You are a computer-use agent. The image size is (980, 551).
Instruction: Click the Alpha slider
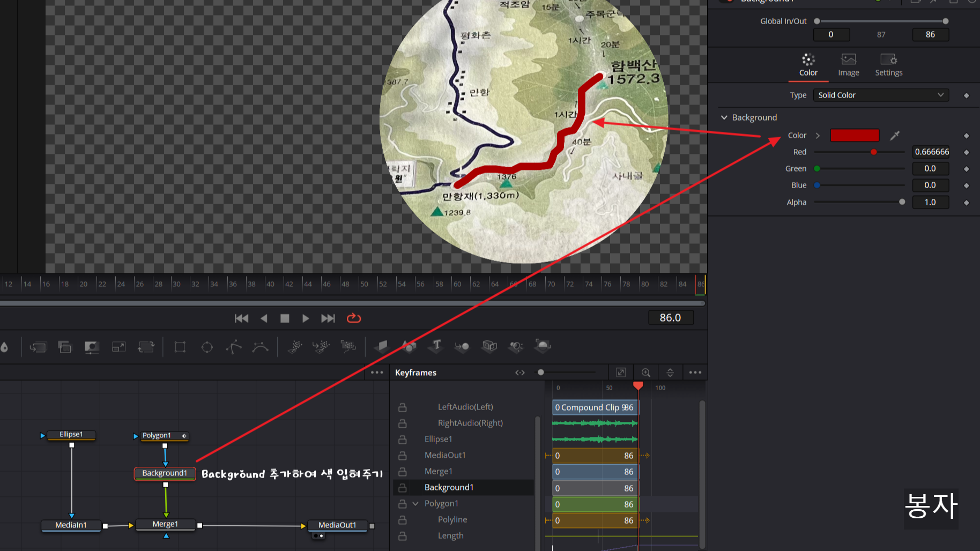tap(859, 203)
